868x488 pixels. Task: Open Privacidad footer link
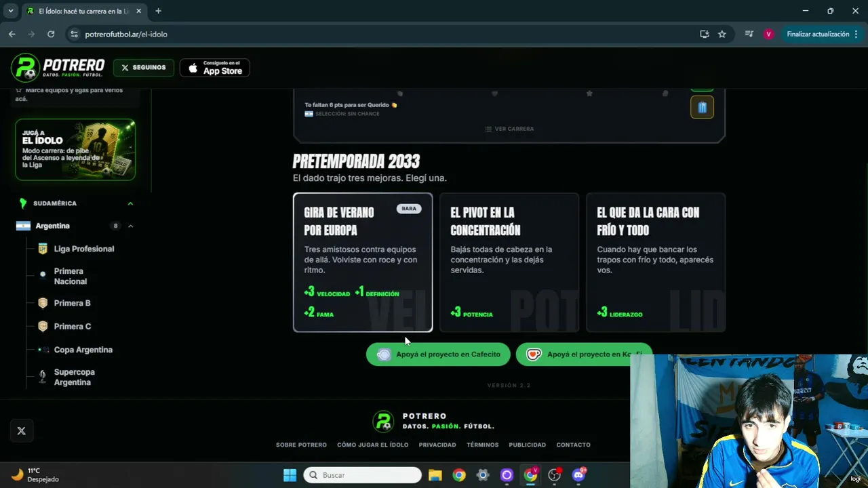click(x=437, y=445)
